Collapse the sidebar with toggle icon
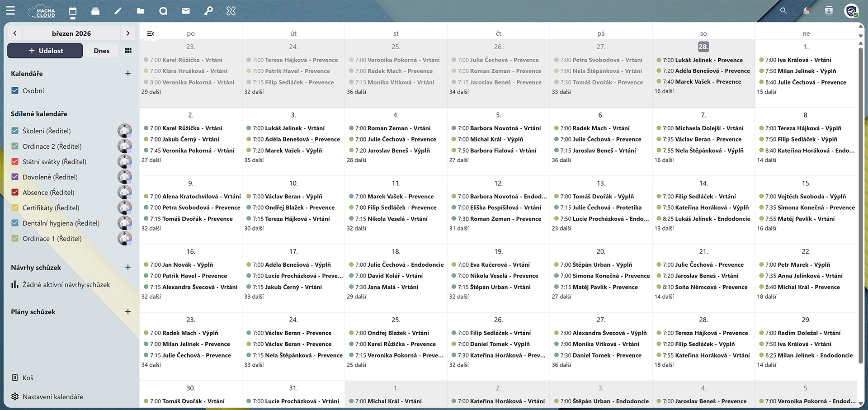 tap(151, 33)
